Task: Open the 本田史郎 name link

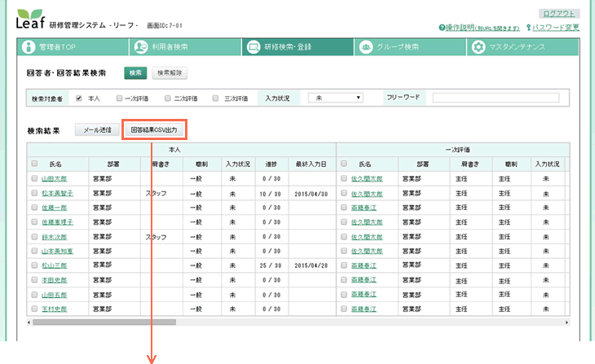Action: [x=55, y=280]
